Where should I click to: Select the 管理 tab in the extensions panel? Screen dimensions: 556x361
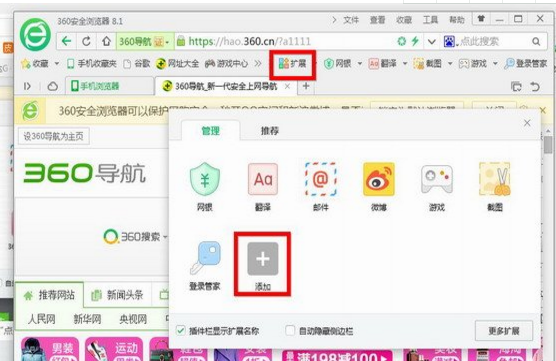[x=211, y=131]
